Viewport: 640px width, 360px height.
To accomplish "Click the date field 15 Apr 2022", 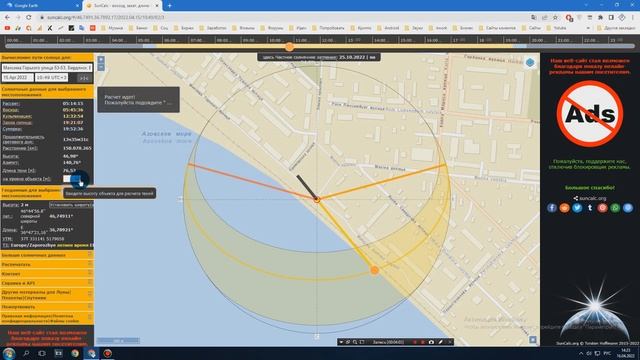I will [18, 78].
